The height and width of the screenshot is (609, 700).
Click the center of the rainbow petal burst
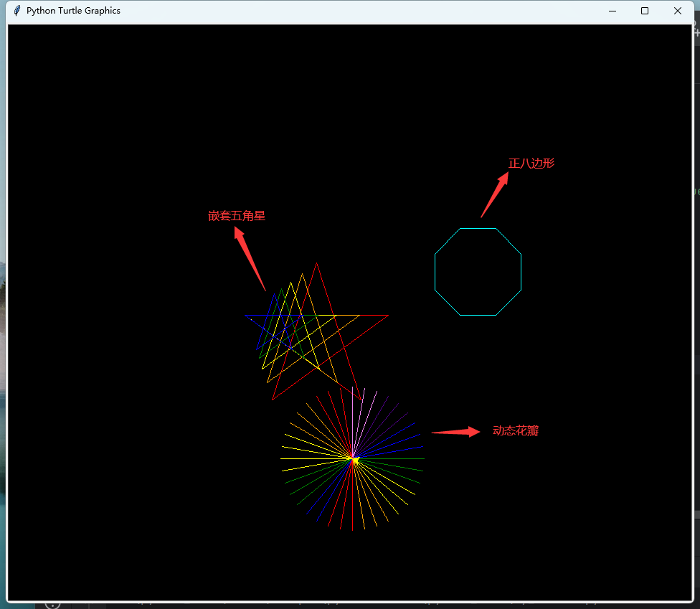[x=353, y=458]
